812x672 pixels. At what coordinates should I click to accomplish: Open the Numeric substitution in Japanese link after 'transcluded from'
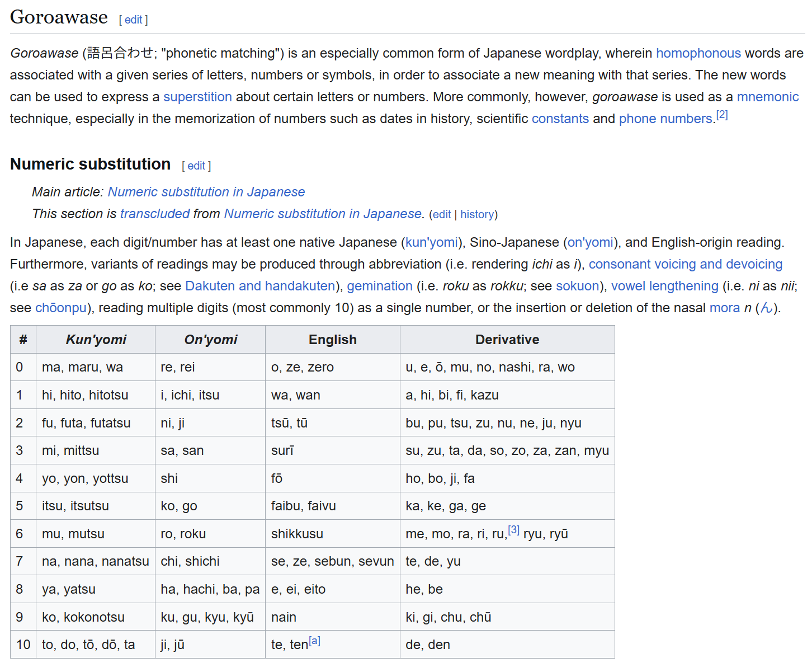click(x=323, y=214)
